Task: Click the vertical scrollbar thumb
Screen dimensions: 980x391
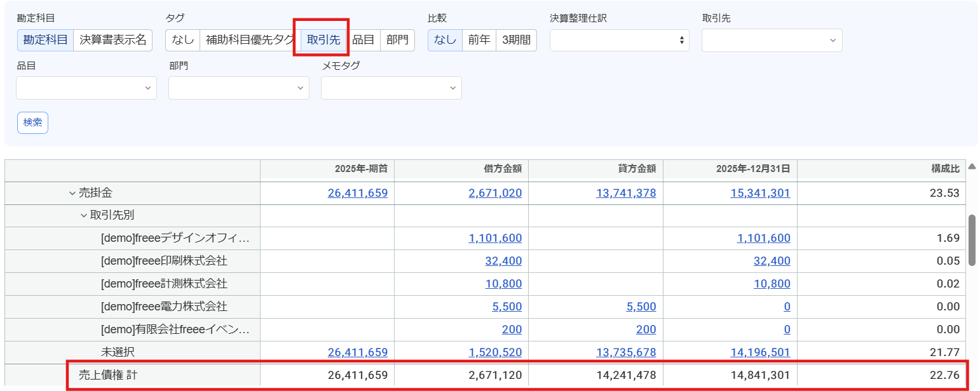Action: tap(972, 240)
